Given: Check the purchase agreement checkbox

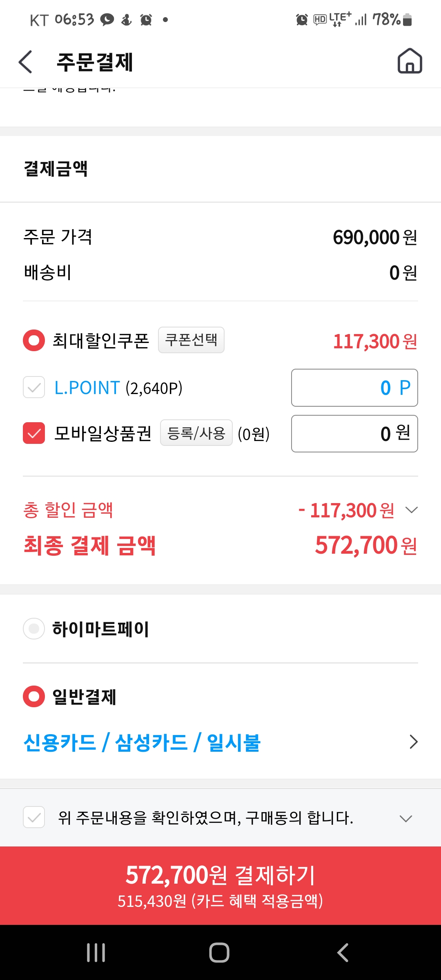Looking at the screenshot, I should pyautogui.click(x=34, y=817).
